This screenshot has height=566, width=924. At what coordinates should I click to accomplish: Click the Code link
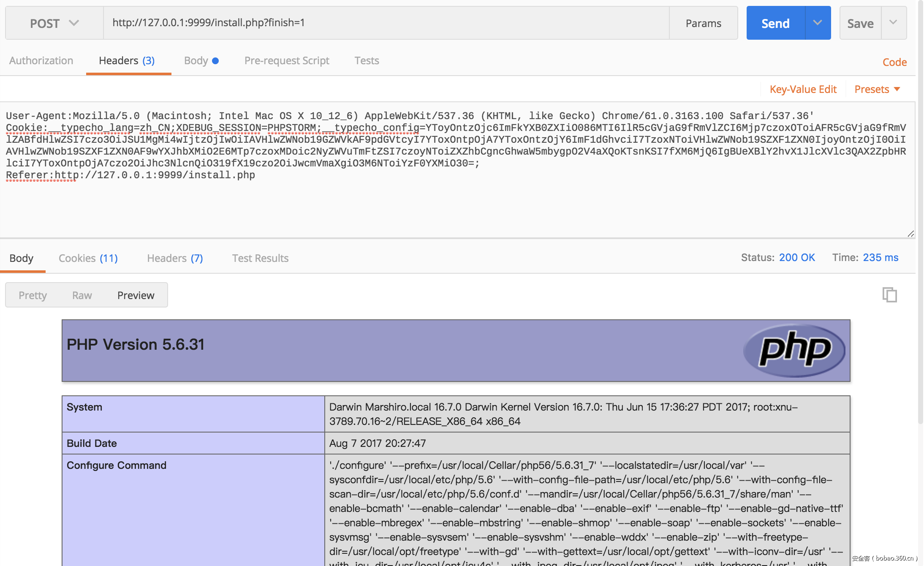click(x=894, y=62)
